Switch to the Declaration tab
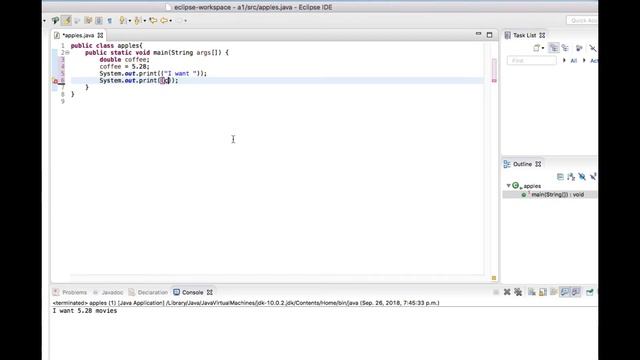 [153, 292]
